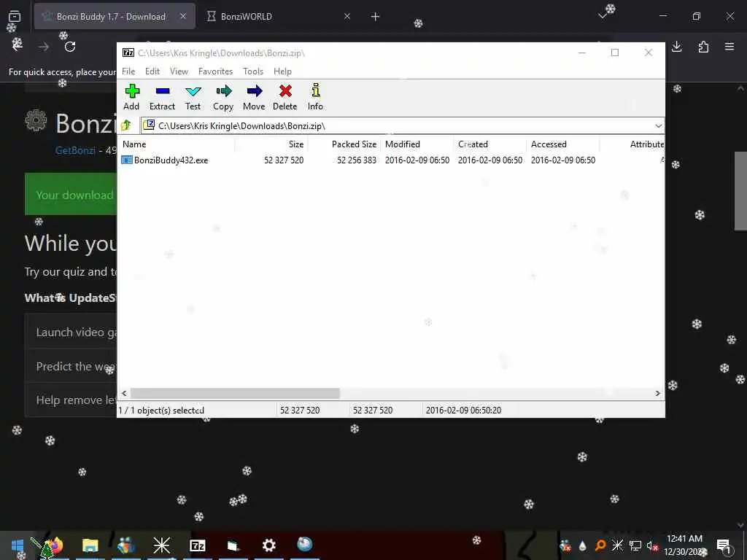The height and width of the screenshot is (560, 747).
Task: Open the browser downloads panel
Action: (676, 47)
